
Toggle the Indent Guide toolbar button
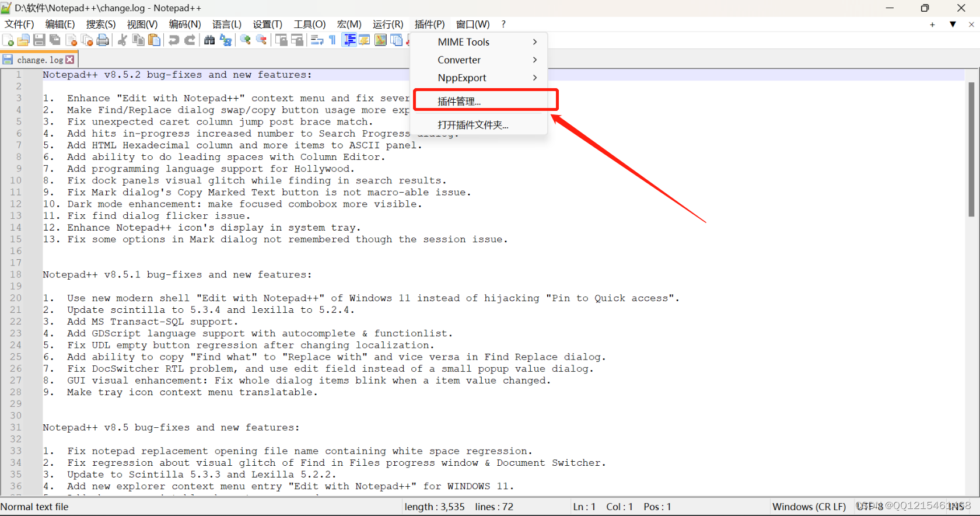coord(349,40)
